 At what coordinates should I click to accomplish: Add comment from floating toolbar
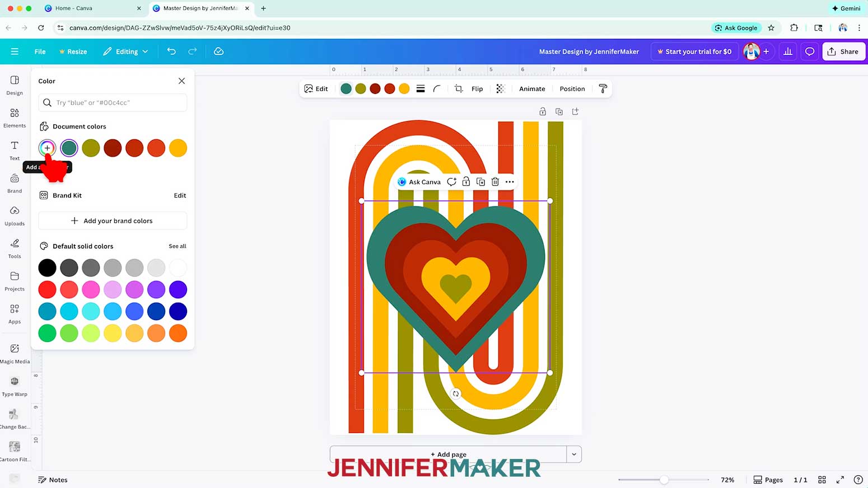coord(451,182)
